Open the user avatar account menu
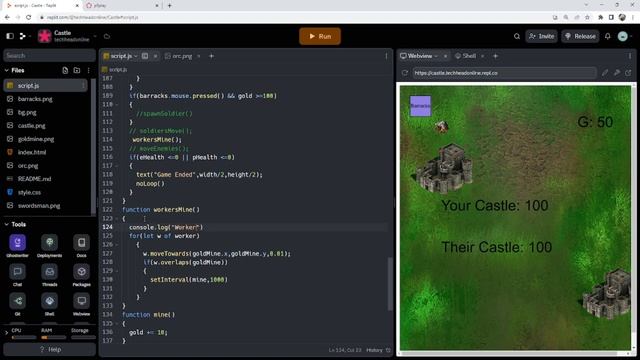Screen dimensions: 640x360 [x=623, y=36]
